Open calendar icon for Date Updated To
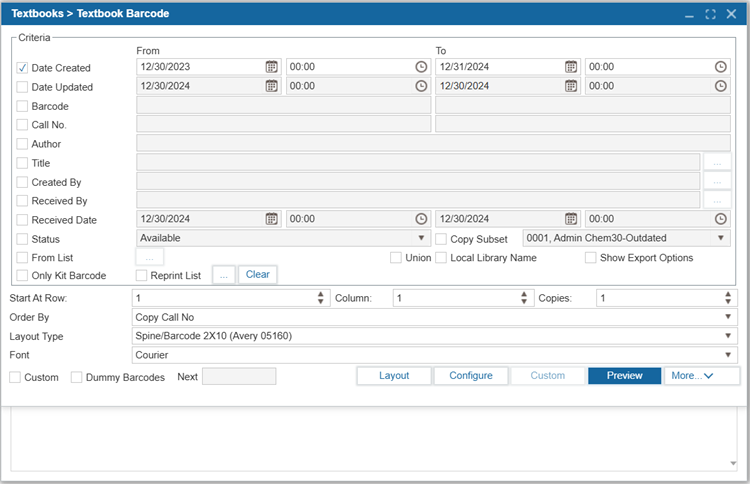This screenshot has height=484, width=750. pos(571,86)
